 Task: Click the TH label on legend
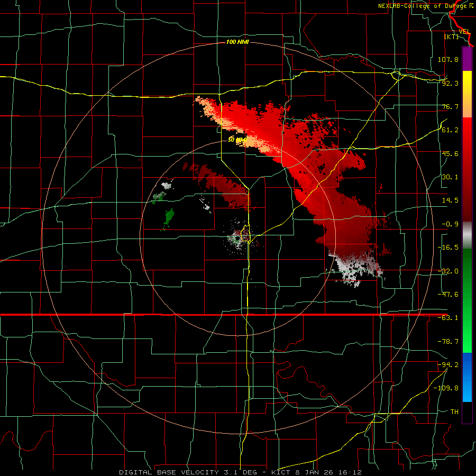(x=454, y=411)
